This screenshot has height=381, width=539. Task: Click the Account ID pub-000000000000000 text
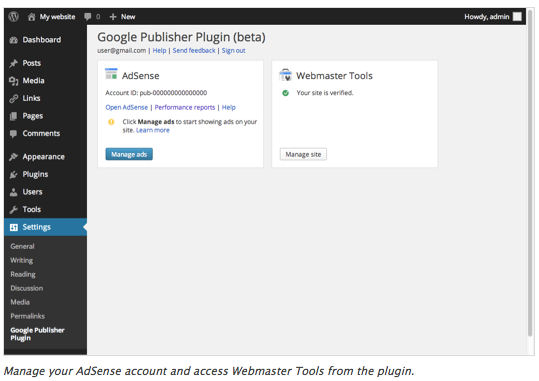(156, 93)
